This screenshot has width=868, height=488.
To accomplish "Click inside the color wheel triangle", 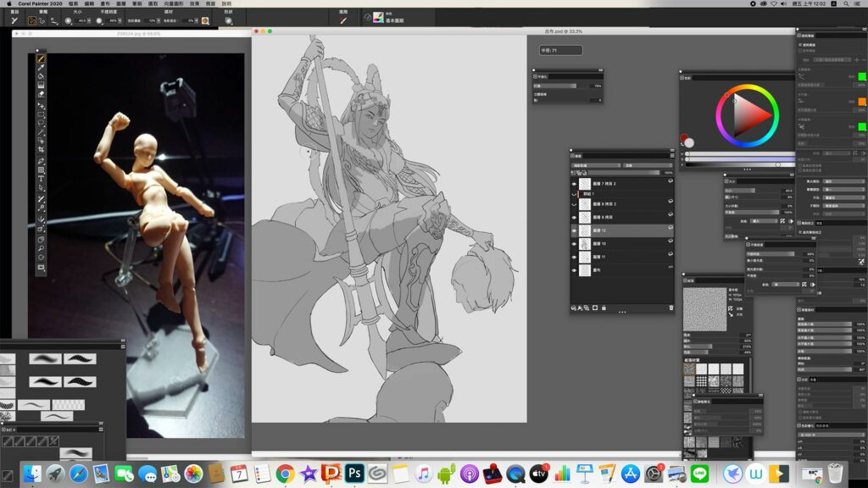I will pyautogui.click(x=748, y=115).
